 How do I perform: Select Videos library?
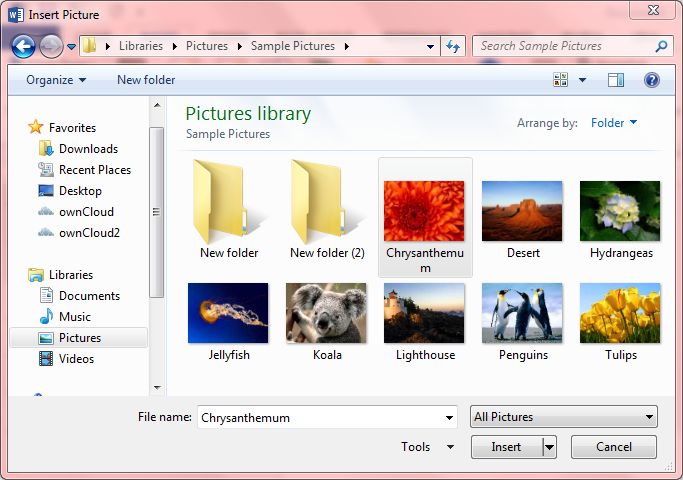coord(76,358)
